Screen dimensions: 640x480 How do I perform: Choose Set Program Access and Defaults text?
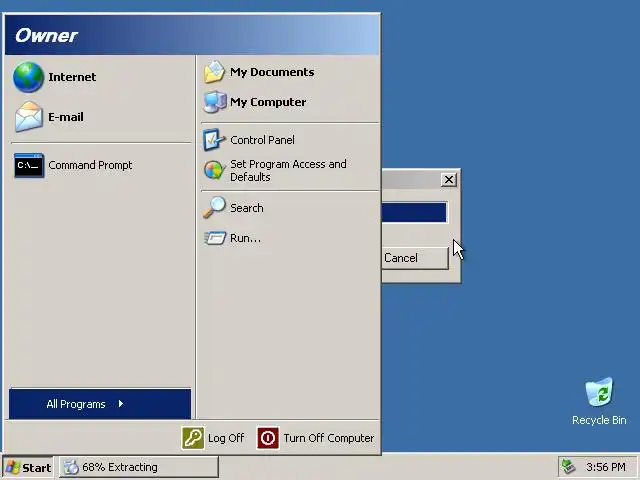tap(288, 170)
